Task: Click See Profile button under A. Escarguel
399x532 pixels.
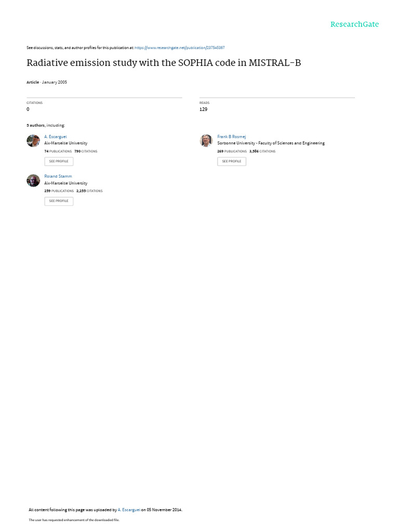Action: (59, 162)
